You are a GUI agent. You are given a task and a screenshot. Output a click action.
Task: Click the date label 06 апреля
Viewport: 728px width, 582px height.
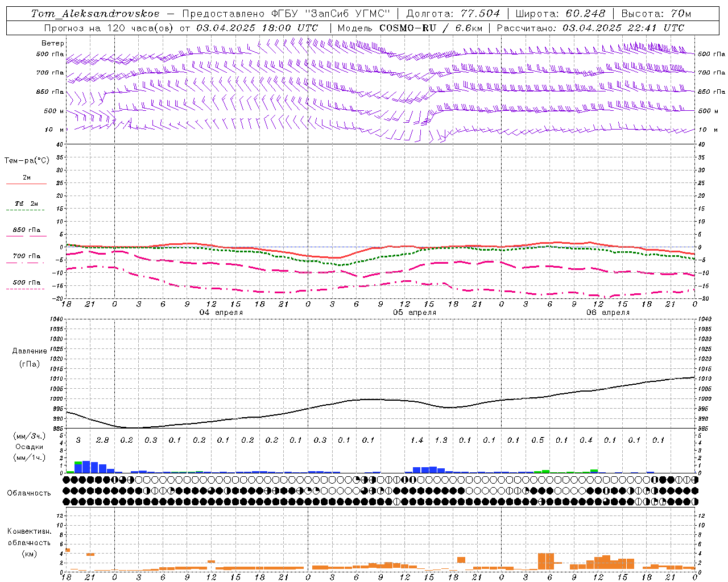[608, 313]
